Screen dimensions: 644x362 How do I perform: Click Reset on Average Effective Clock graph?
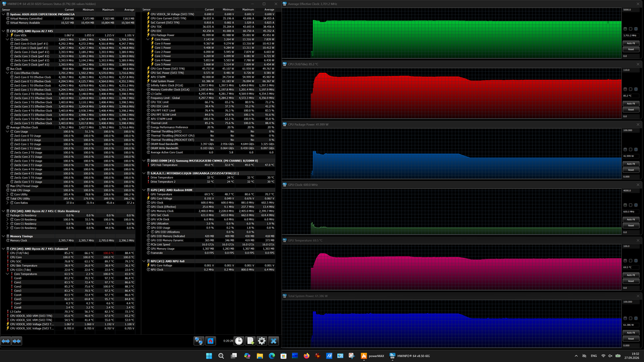[x=631, y=49]
